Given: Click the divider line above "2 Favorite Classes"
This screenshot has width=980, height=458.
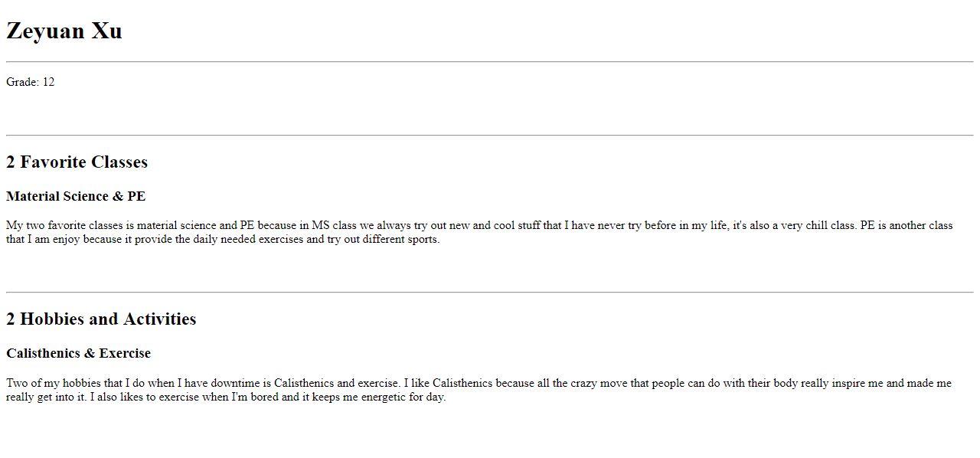Looking at the screenshot, I should [490, 136].
